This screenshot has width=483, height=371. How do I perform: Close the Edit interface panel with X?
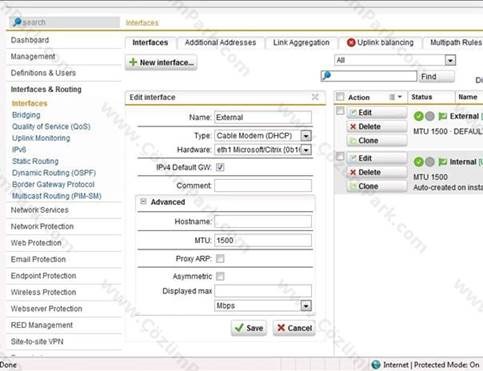(315, 97)
